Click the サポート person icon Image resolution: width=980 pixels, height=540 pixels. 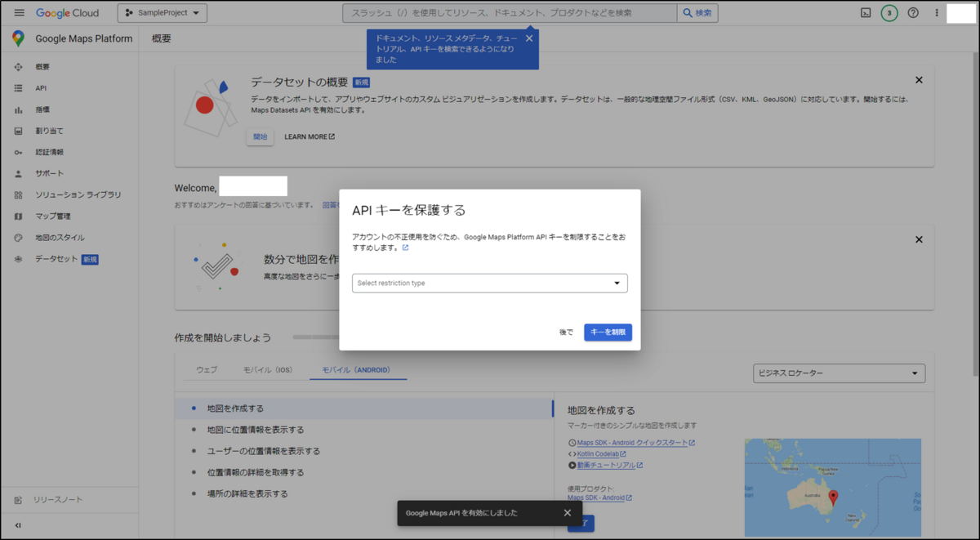18,173
